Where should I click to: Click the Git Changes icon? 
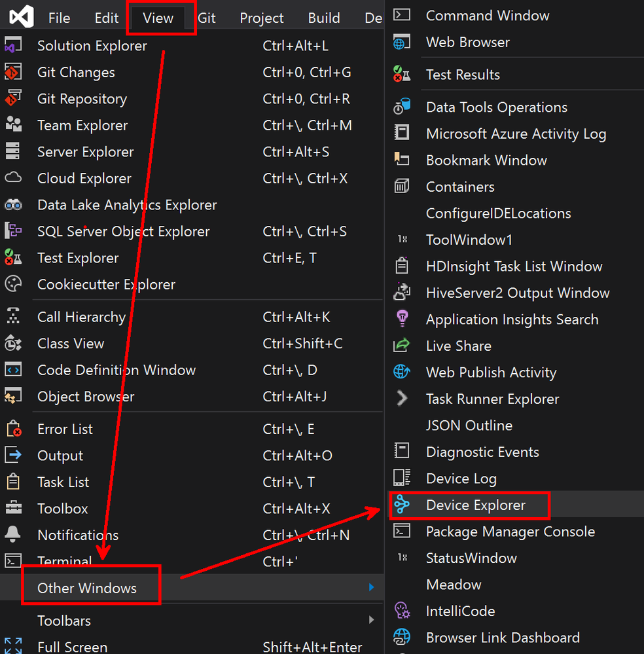(13, 72)
